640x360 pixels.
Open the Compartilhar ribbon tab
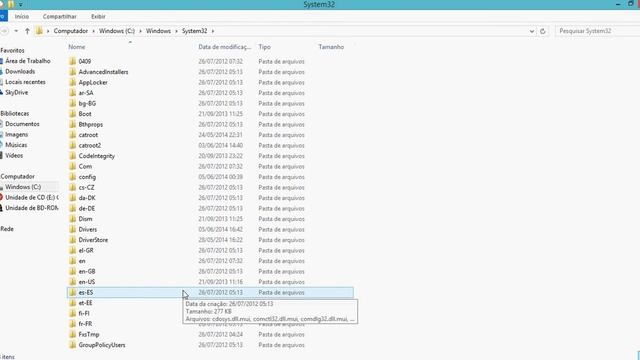60,16
